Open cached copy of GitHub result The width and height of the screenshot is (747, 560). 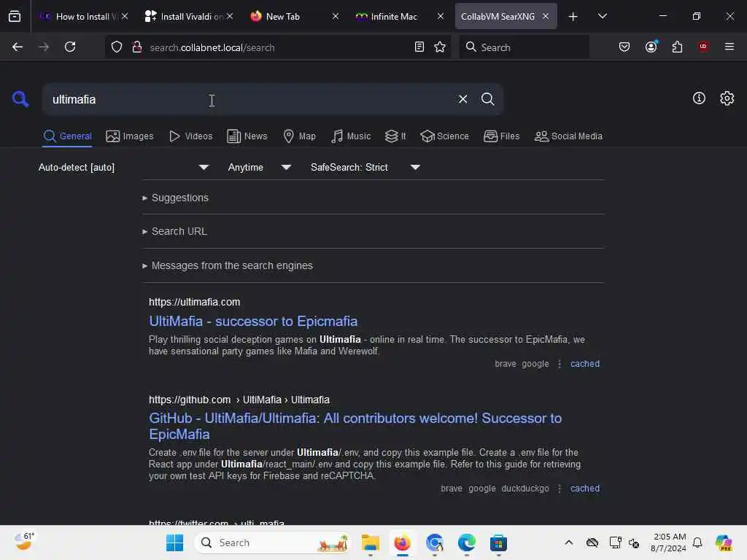tap(584, 489)
